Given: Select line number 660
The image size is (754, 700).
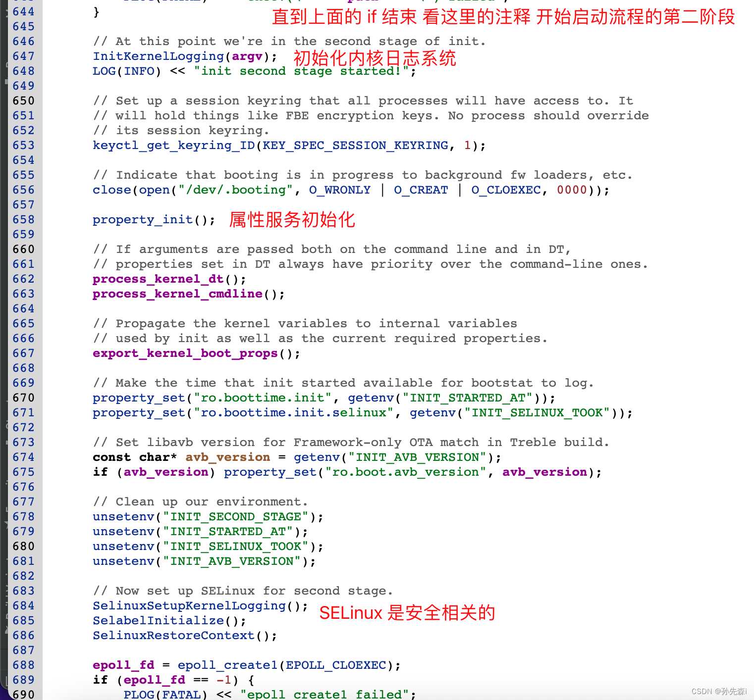Looking at the screenshot, I should [x=24, y=250].
